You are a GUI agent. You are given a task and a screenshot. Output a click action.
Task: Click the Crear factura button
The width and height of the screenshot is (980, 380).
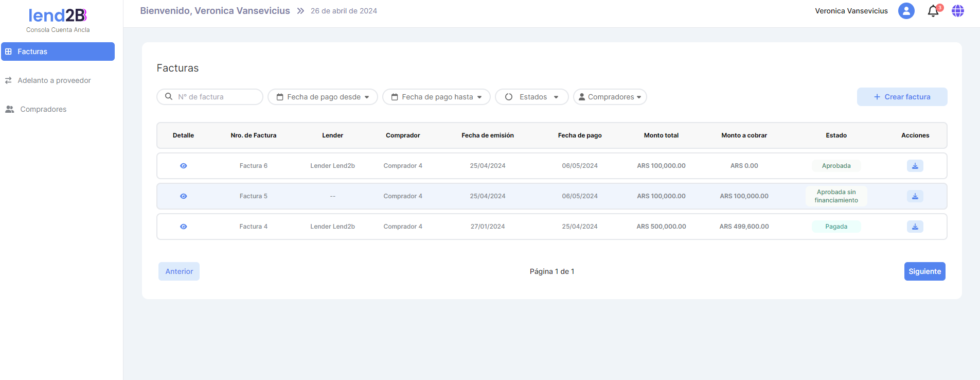[x=902, y=97]
